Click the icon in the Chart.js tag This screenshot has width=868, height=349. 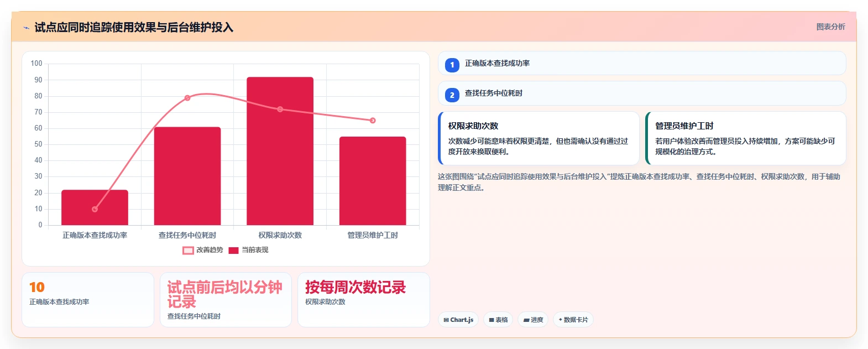[446, 320]
